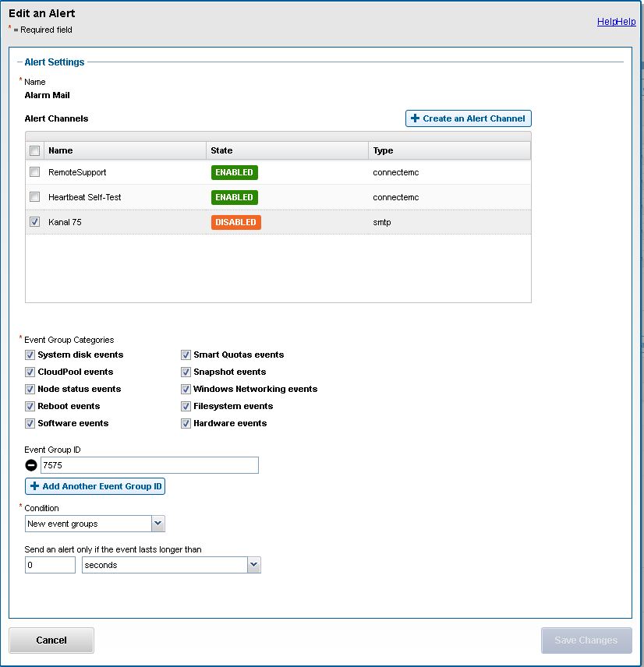Uncheck System disk events checkbox
Screen dimensions: 644x667
[x=30, y=355]
